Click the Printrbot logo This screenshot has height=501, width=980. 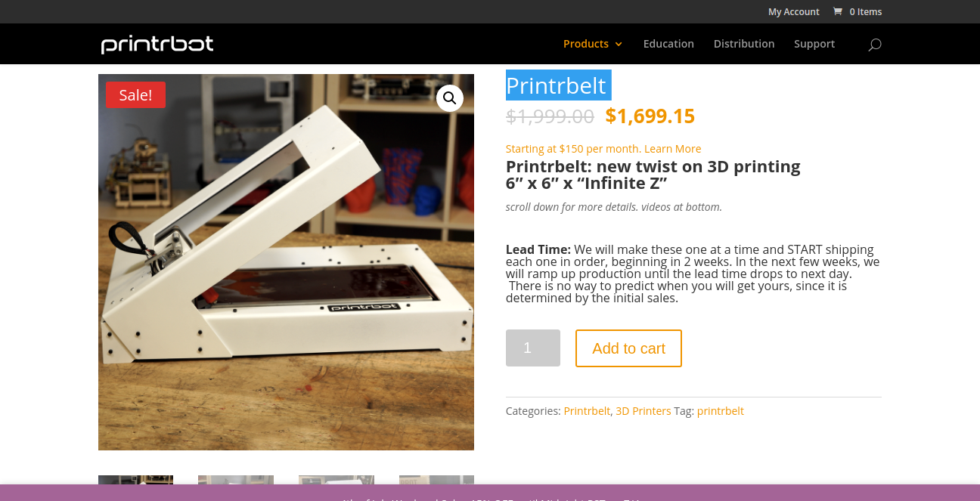(157, 45)
